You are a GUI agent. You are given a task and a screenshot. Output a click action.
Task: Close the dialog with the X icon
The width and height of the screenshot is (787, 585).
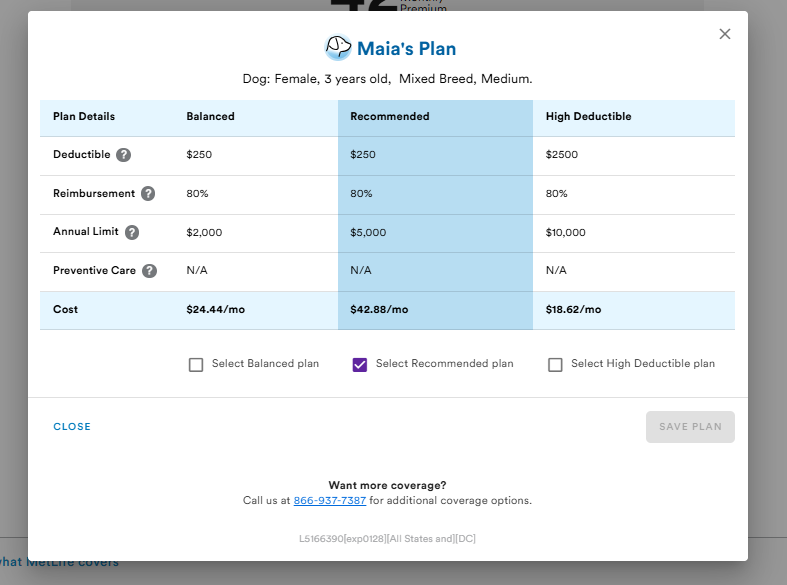pos(725,34)
